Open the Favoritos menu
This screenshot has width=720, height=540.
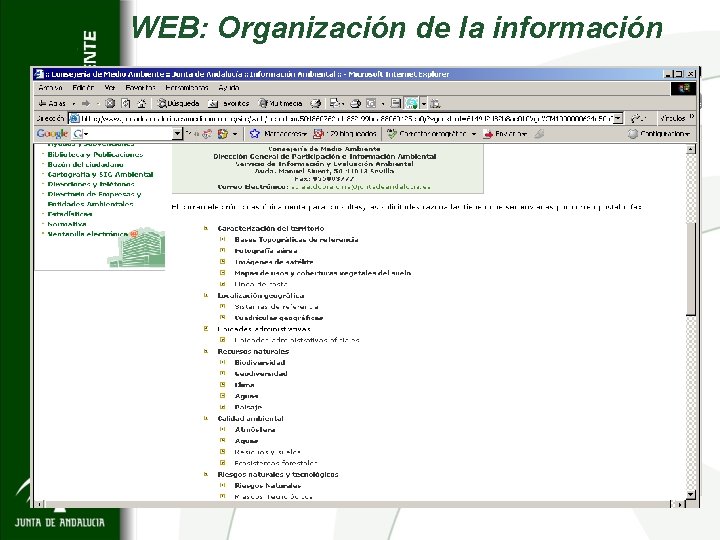(x=140, y=88)
